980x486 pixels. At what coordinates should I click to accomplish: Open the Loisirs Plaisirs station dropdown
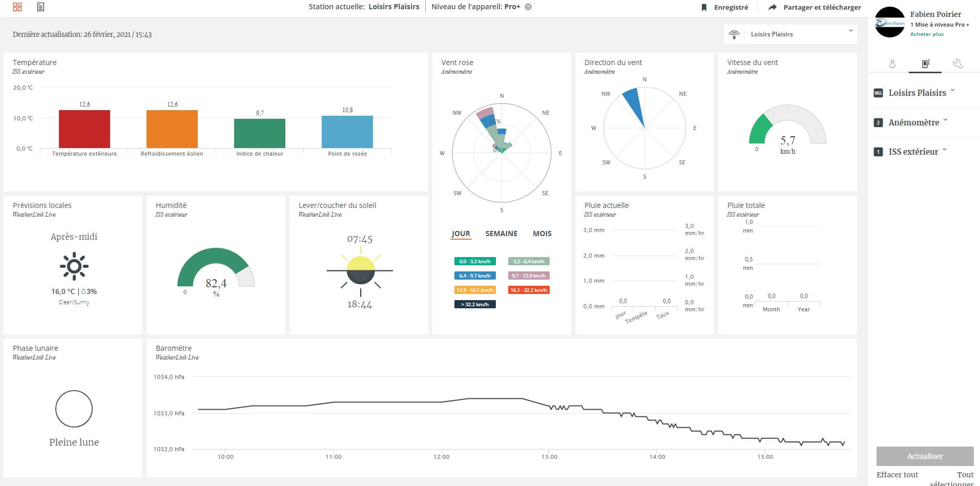pos(790,34)
